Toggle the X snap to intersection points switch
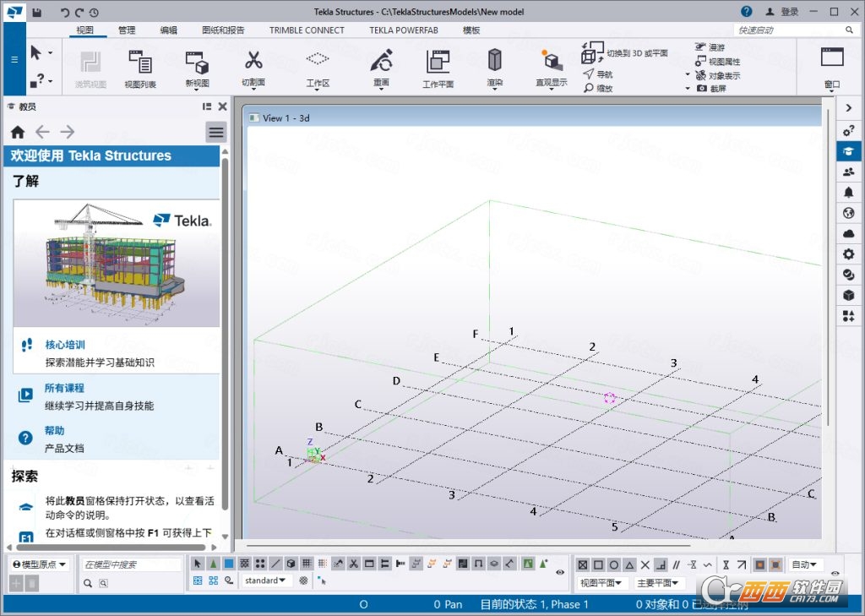 click(x=645, y=564)
